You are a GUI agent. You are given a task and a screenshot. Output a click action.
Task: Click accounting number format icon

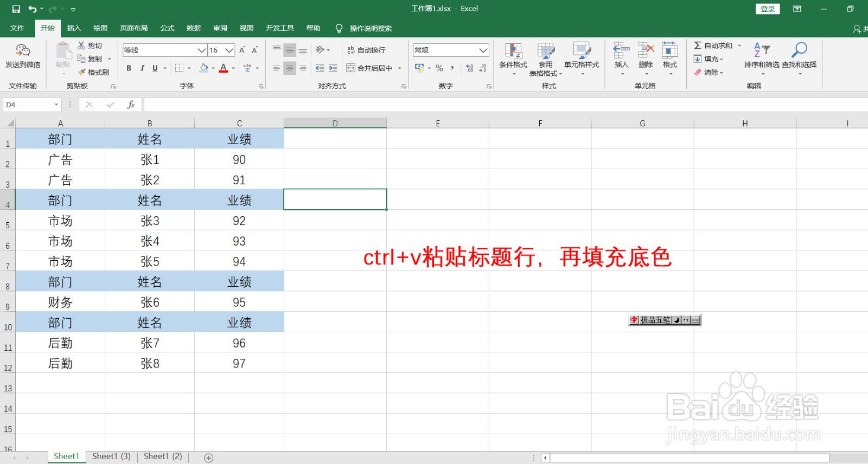tap(419, 68)
